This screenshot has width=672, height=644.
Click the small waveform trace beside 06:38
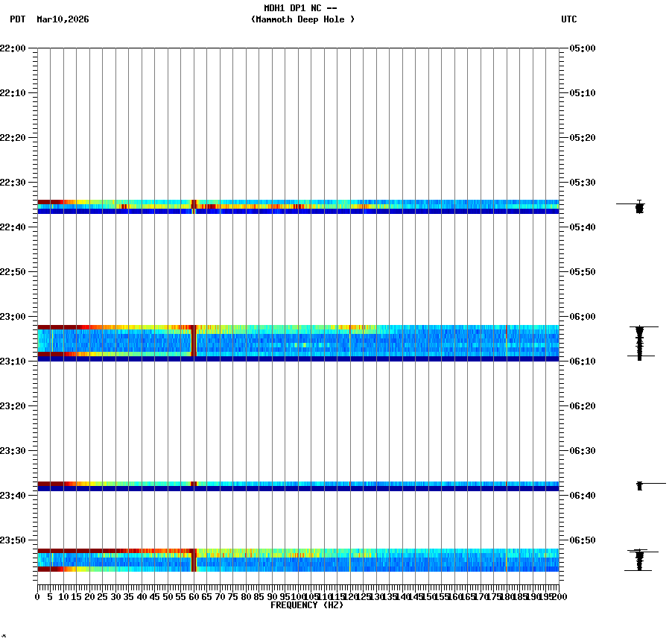[x=641, y=484]
